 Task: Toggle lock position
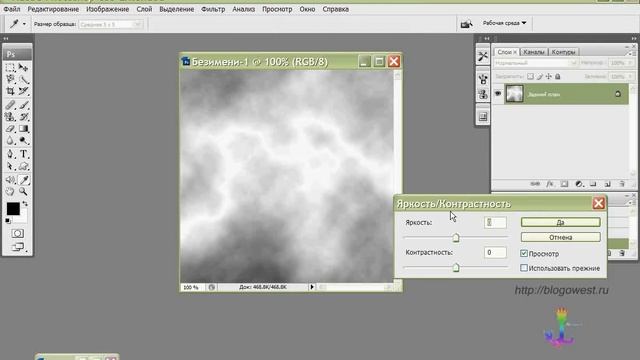(549, 76)
